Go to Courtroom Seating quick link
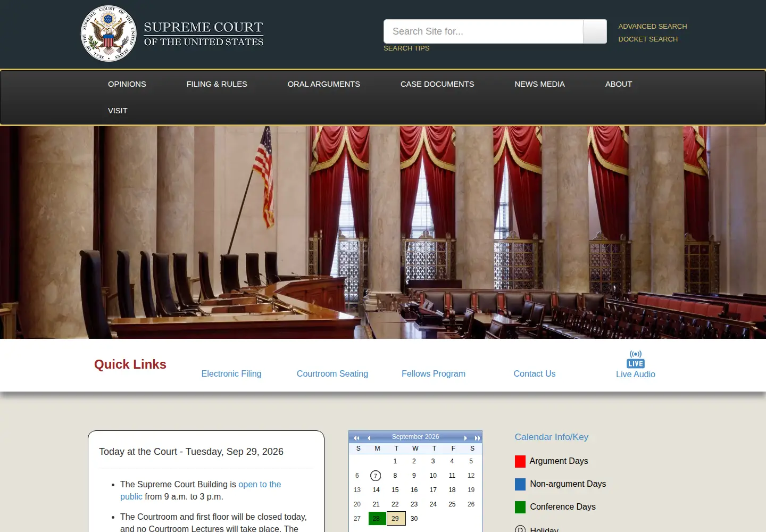Image resolution: width=766 pixels, height=532 pixels. click(332, 373)
